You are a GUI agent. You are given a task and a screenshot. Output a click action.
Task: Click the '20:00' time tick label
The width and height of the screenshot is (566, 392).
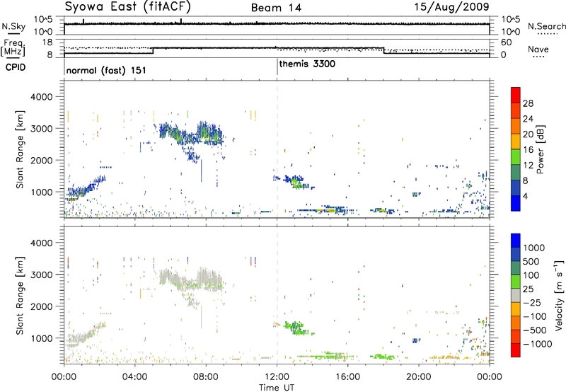419,377
